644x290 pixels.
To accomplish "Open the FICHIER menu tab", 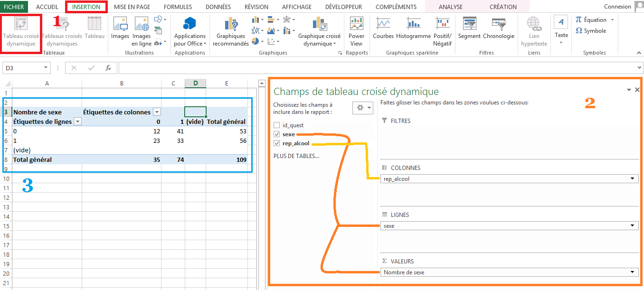I will (14, 7).
